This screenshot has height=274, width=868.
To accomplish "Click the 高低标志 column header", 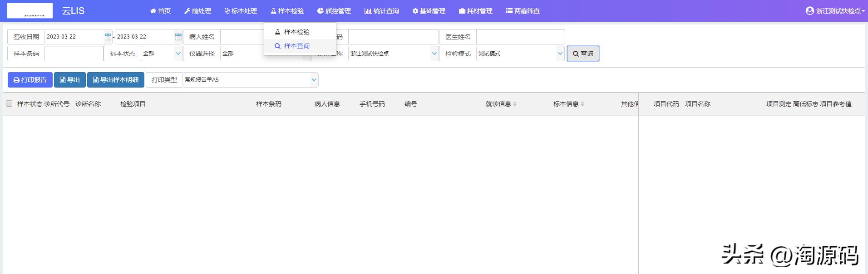I will (x=806, y=104).
